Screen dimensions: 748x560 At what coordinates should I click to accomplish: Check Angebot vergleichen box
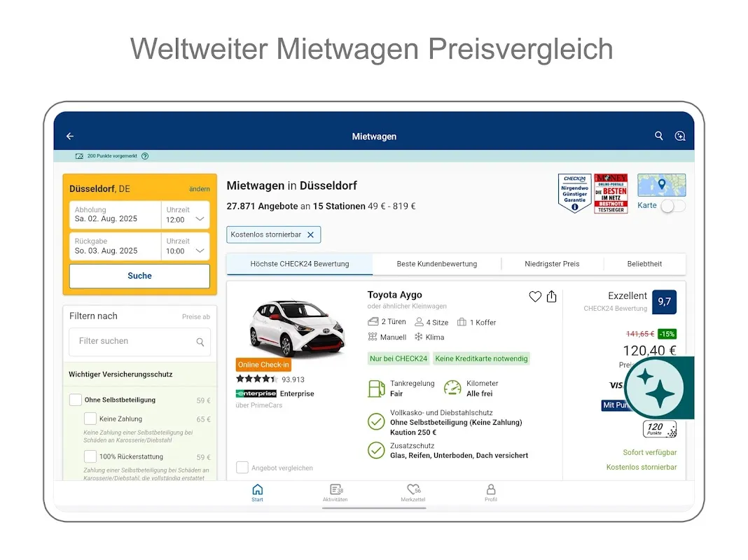(242, 468)
